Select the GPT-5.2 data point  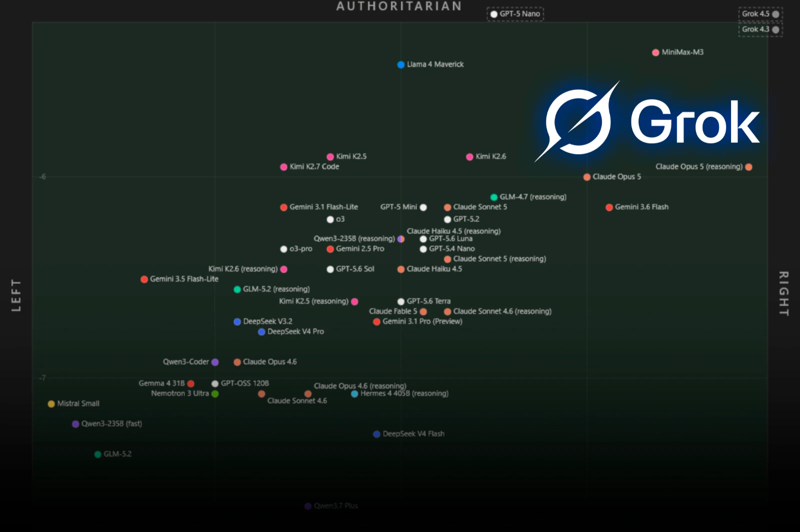[447, 219]
